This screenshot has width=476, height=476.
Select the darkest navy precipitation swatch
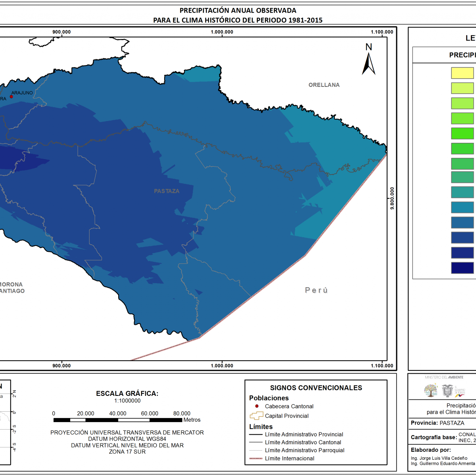[463, 268]
